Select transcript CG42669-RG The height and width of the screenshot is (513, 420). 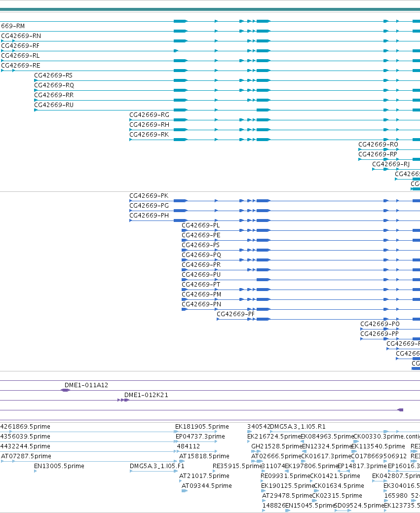tap(149, 115)
